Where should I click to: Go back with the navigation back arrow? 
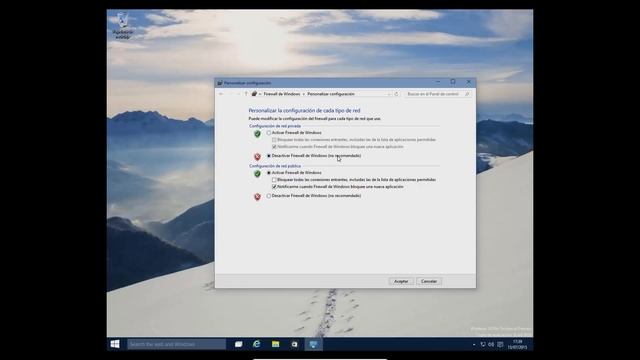pos(221,94)
